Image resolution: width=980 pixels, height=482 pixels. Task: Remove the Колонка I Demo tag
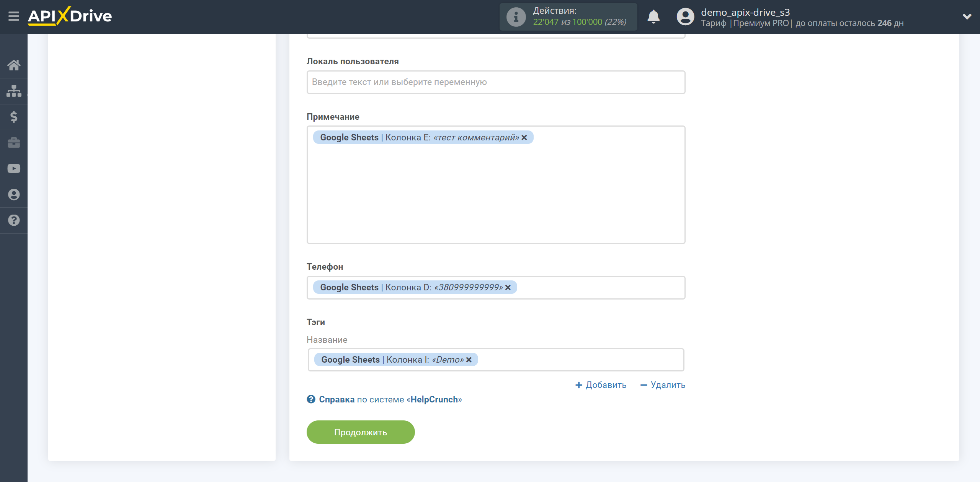469,360
